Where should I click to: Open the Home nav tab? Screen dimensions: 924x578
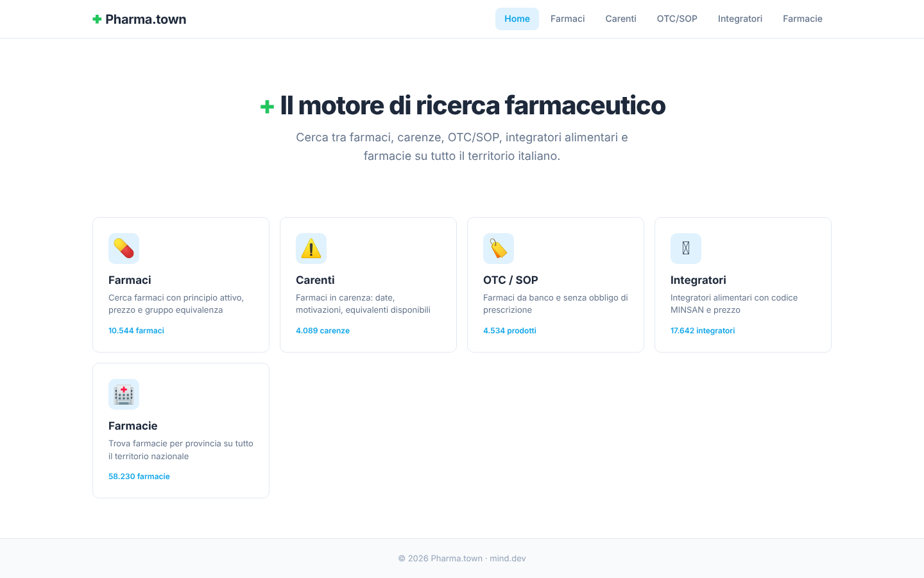tap(517, 19)
